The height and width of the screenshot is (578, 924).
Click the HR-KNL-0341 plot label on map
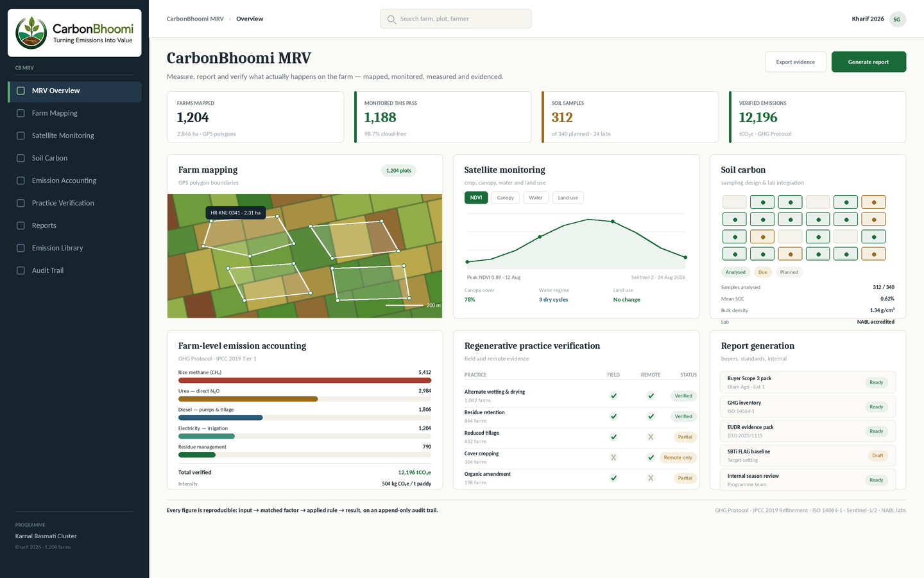click(235, 213)
